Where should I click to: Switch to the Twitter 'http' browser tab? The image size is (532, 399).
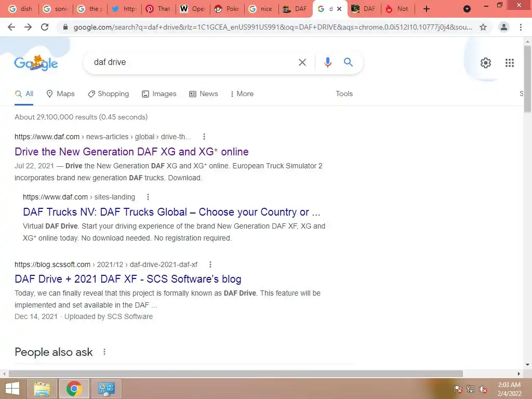(125, 9)
